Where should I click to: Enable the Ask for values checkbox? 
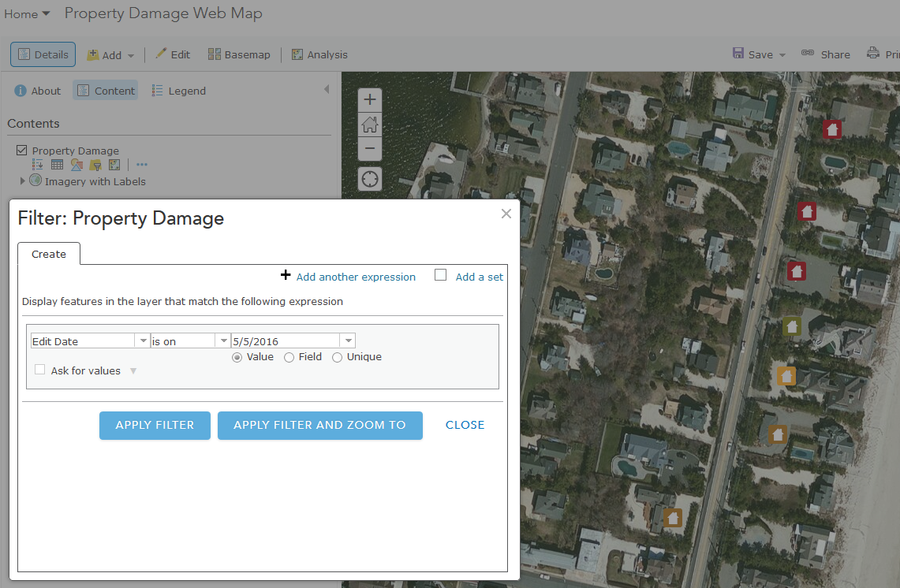tap(39, 370)
